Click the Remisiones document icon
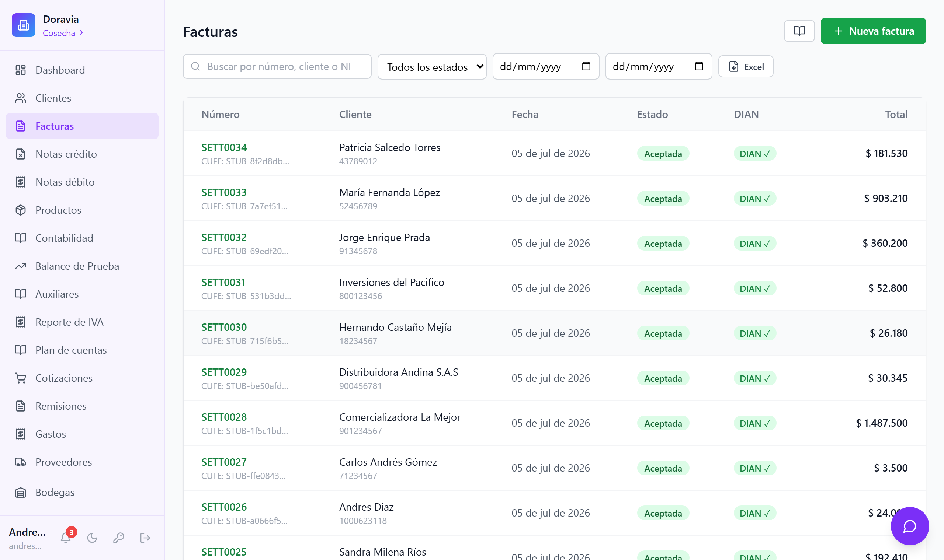 [21, 406]
